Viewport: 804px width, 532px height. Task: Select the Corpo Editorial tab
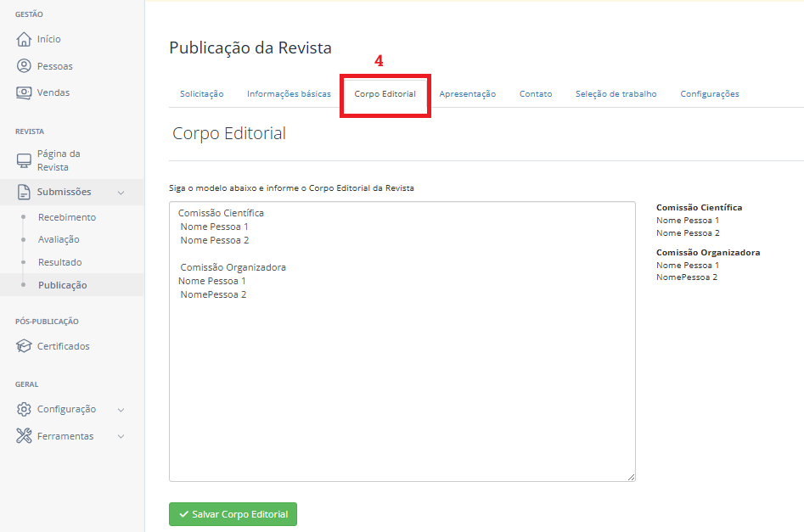385,94
